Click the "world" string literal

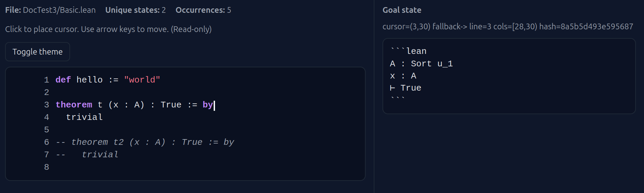(142, 80)
